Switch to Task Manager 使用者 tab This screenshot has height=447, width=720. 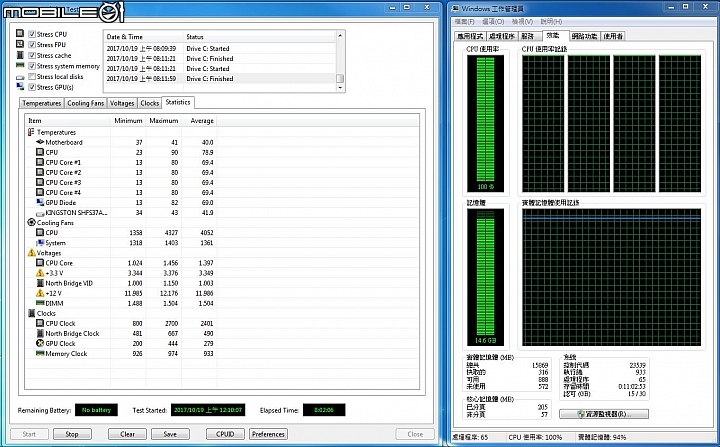(613, 36)
